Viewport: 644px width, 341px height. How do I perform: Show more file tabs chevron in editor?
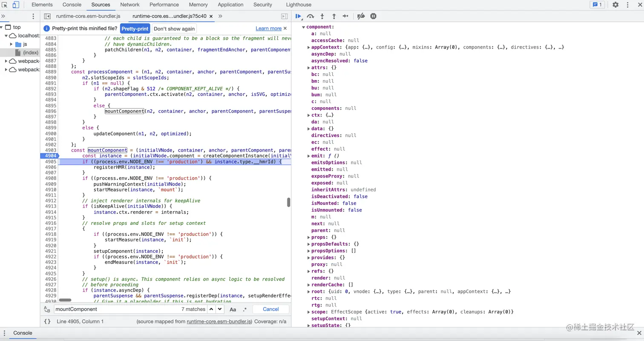tap(220, 16)
